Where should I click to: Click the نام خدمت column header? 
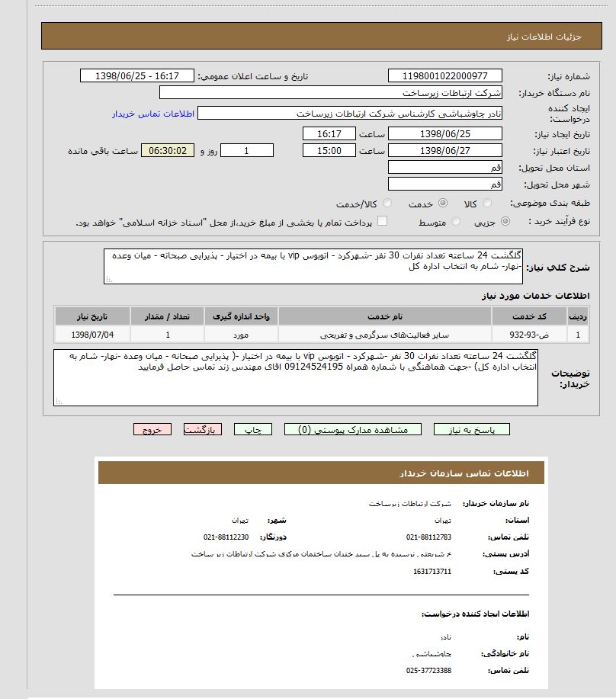(384, 316)
